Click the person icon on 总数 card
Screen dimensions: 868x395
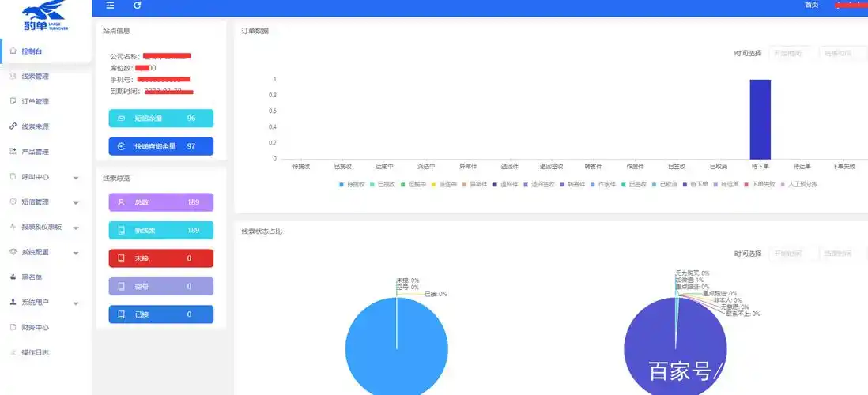121,202
